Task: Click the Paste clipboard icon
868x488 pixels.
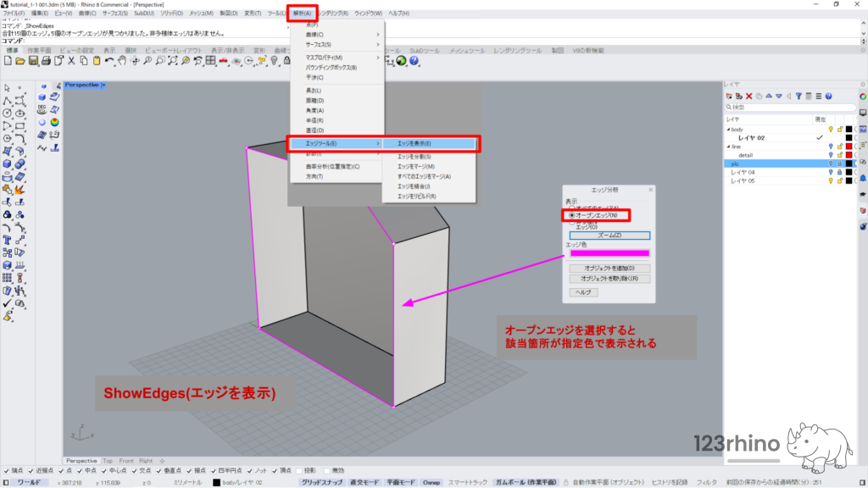Action: 97,61
